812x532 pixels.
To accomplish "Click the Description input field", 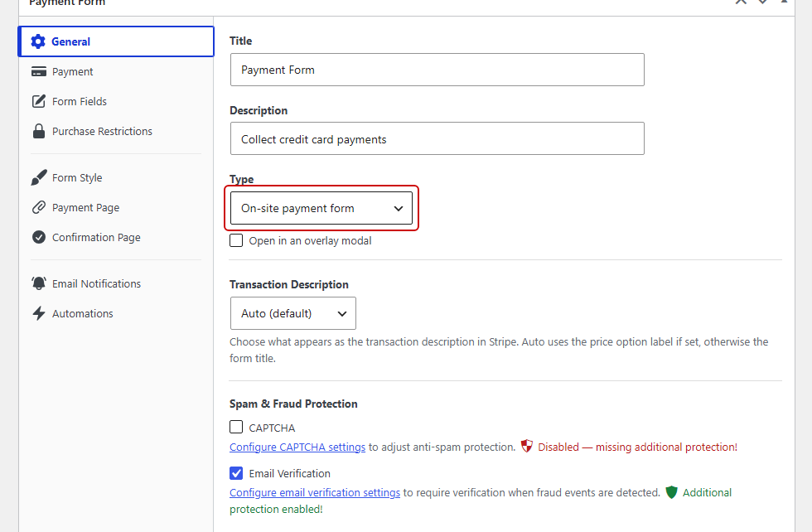I will point(437,138).
